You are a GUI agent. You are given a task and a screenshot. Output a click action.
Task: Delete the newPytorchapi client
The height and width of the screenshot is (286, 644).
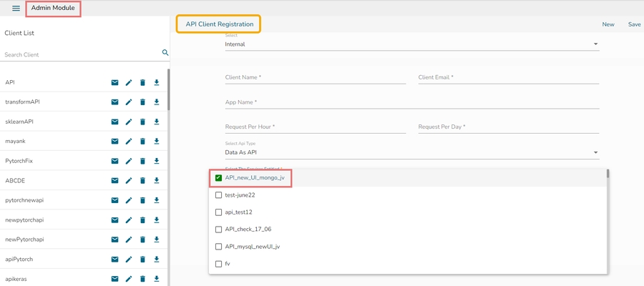[x=142, y=240]
